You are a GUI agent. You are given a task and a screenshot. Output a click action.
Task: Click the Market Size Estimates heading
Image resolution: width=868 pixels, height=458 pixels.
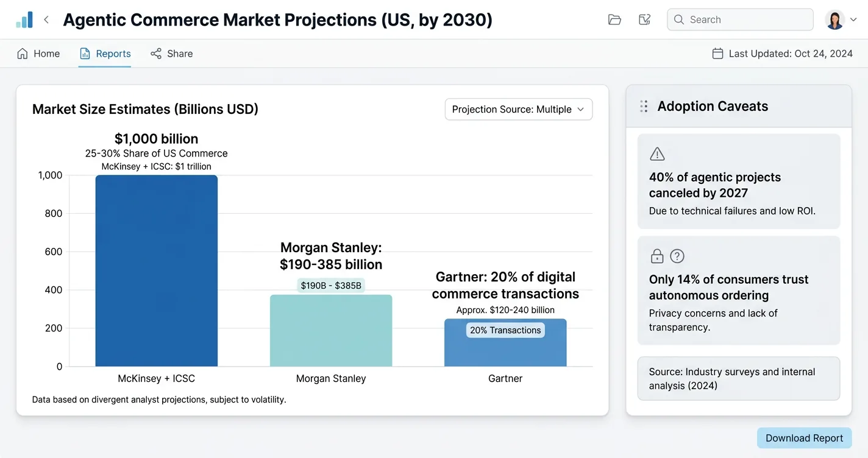pyautogui.click(x=145, y=109)
